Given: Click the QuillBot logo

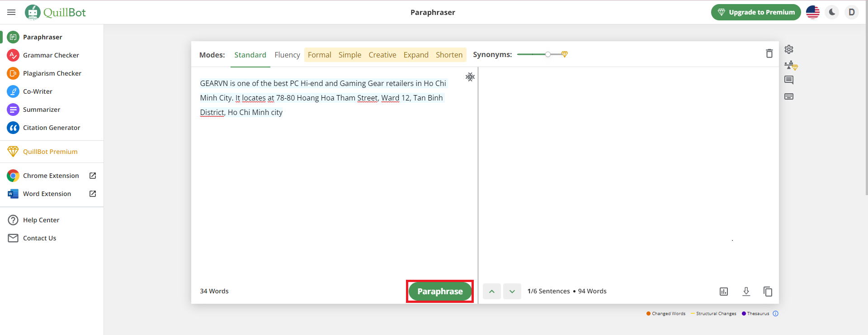Looking at the screenshot, I should point(55,12).
